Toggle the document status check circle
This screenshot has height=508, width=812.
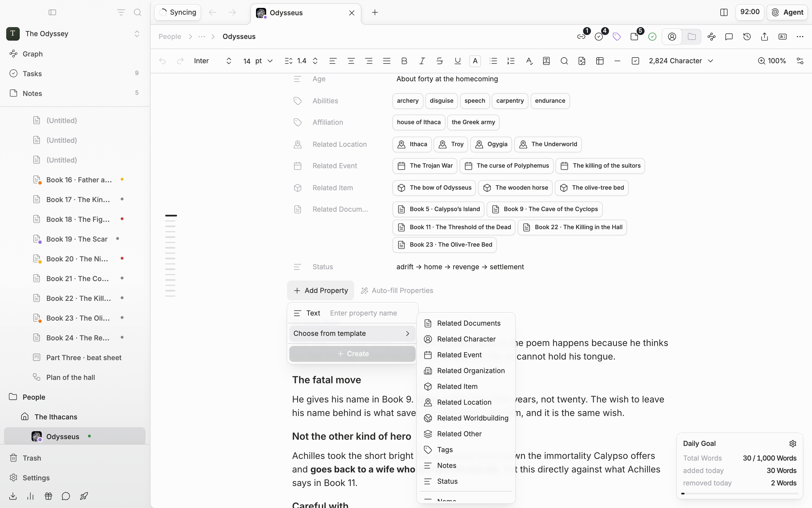pos(652,37)
